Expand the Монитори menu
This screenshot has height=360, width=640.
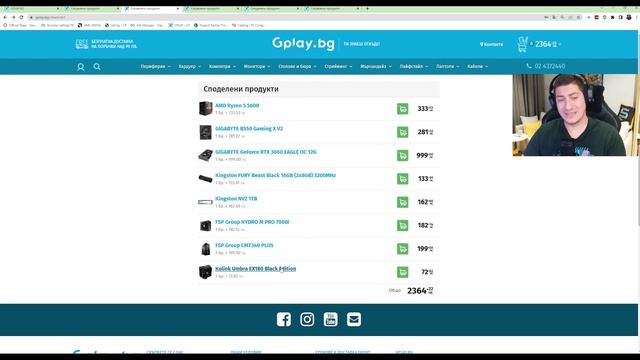[257, 66]
